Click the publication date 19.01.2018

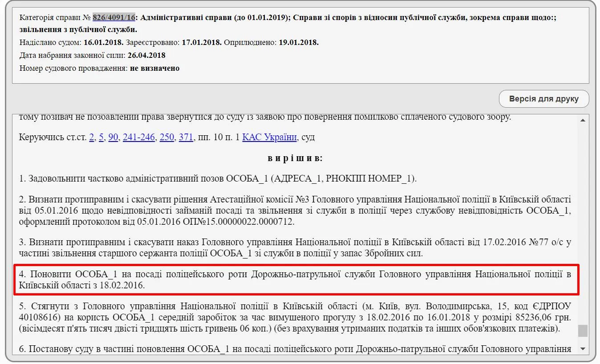[299, 42]
